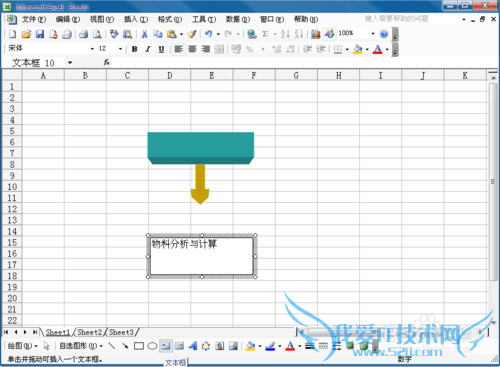This screenshot has height=367, width=500.
Task: Copy selection using the copy icon
Action: click(x=158, y=34)
